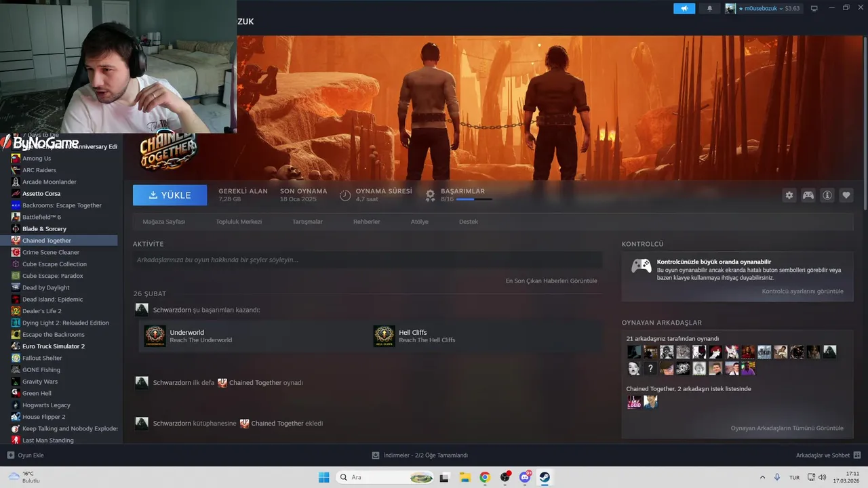Click Among Us game icon in library
This screenshot has width=868, height=488.
(16, 159)
